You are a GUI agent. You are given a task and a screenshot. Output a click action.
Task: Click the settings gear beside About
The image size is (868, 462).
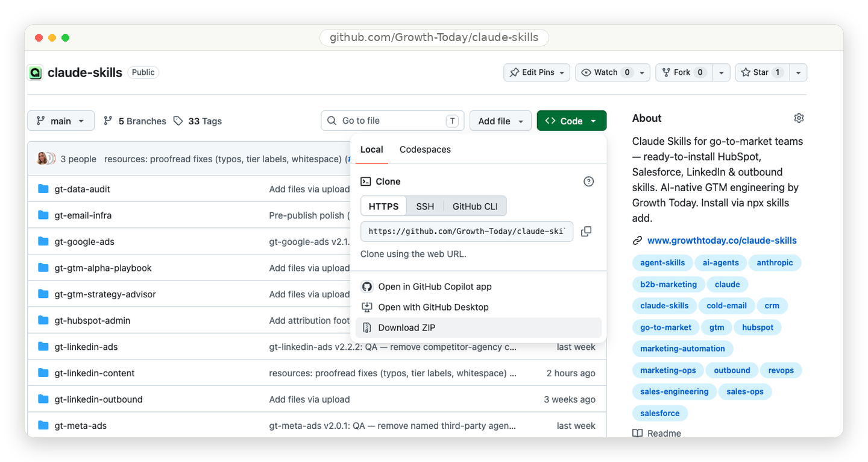coord(799,118)
